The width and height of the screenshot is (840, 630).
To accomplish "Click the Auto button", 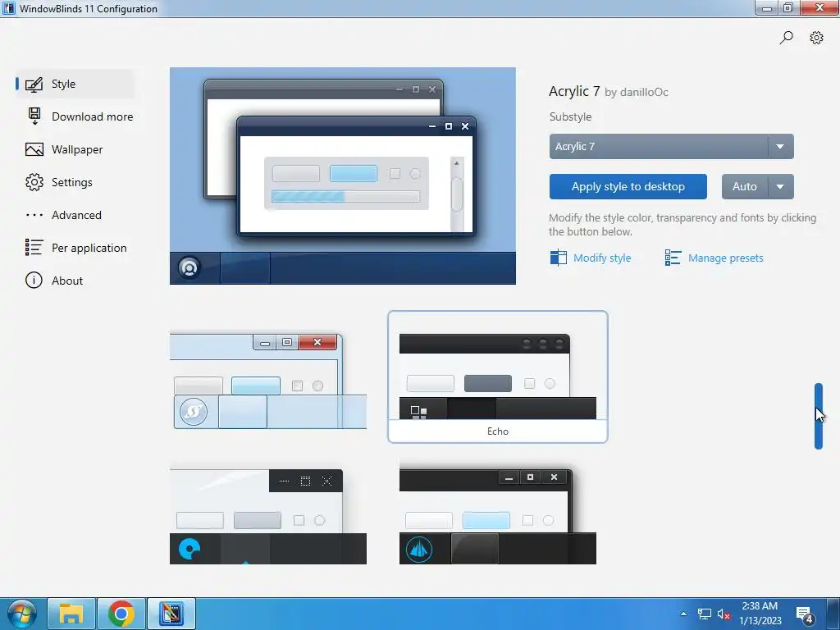I will (745, 186).
